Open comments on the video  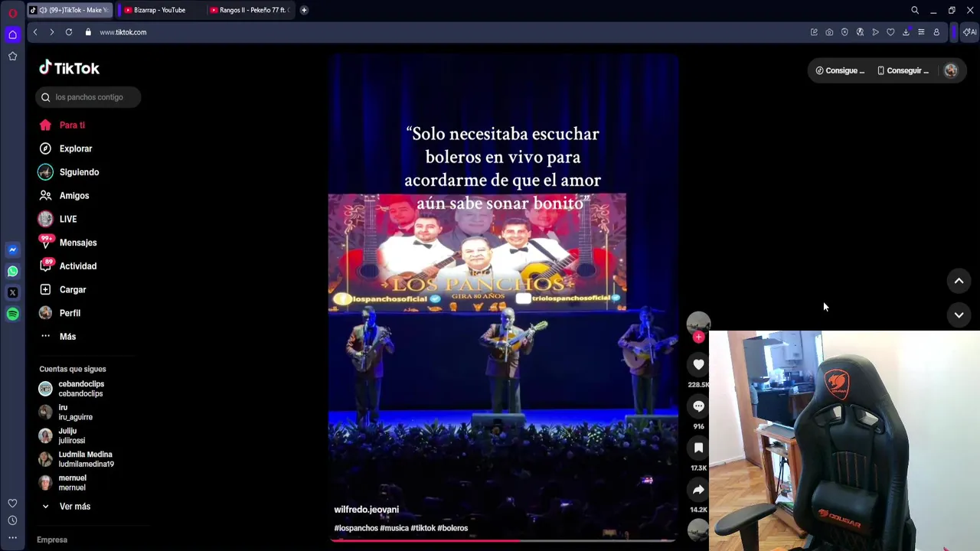[x=698, y=406]
